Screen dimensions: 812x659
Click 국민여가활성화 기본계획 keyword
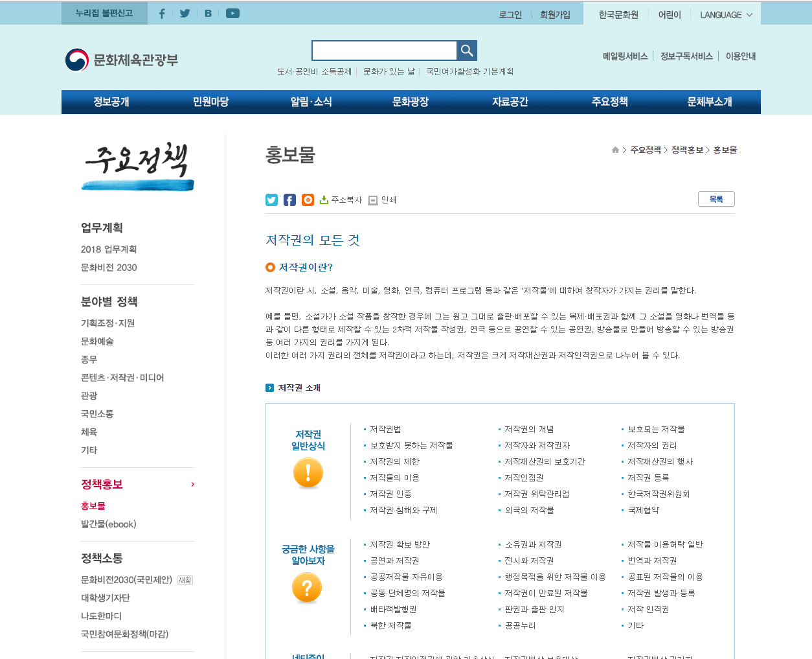(469, 71)
